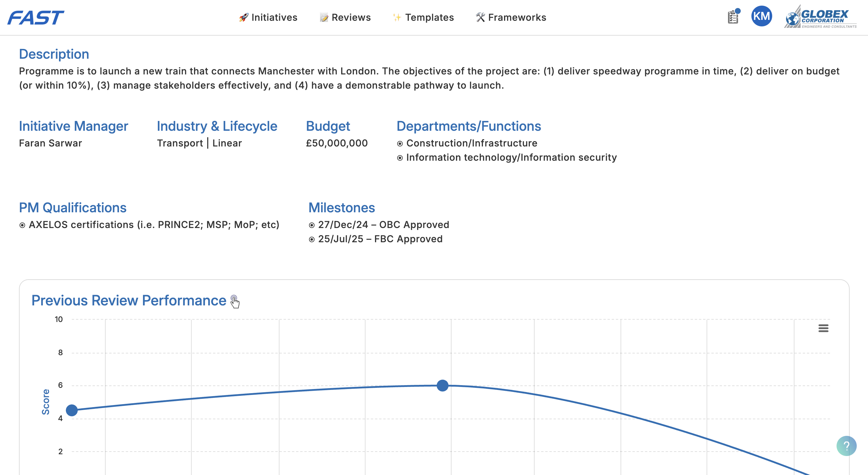Select the first chart data point
This screenshot has height=475, width=868.
(72, 410)
